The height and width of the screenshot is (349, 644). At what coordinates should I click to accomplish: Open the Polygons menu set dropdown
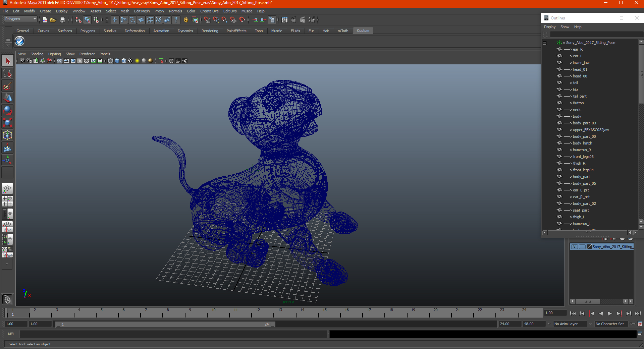[x=35, y=19]
